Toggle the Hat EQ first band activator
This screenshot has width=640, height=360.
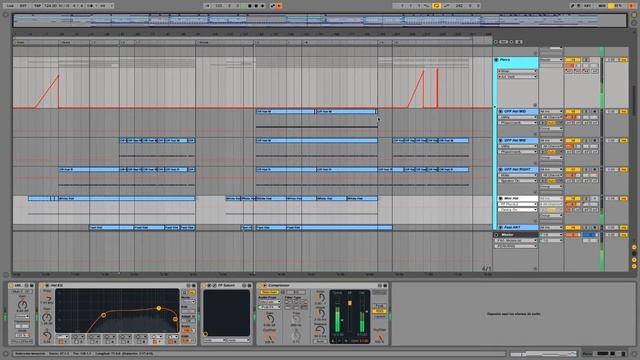click(x=61, y=342)
